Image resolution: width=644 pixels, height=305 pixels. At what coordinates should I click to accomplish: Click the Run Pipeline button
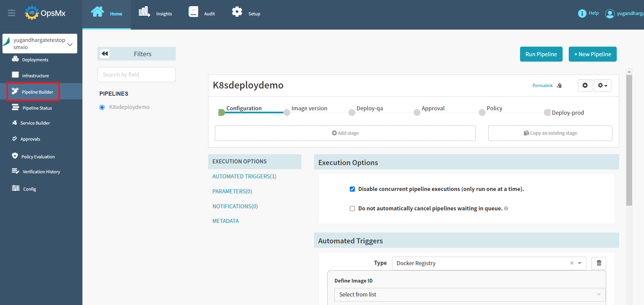pyautogui.click(x=541, y=54)
